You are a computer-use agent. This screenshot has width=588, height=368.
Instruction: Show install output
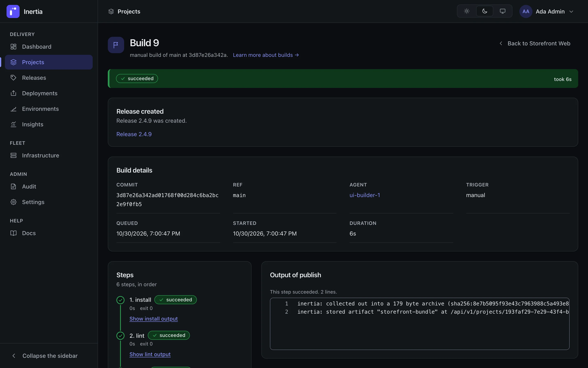(x=154, y=319)
